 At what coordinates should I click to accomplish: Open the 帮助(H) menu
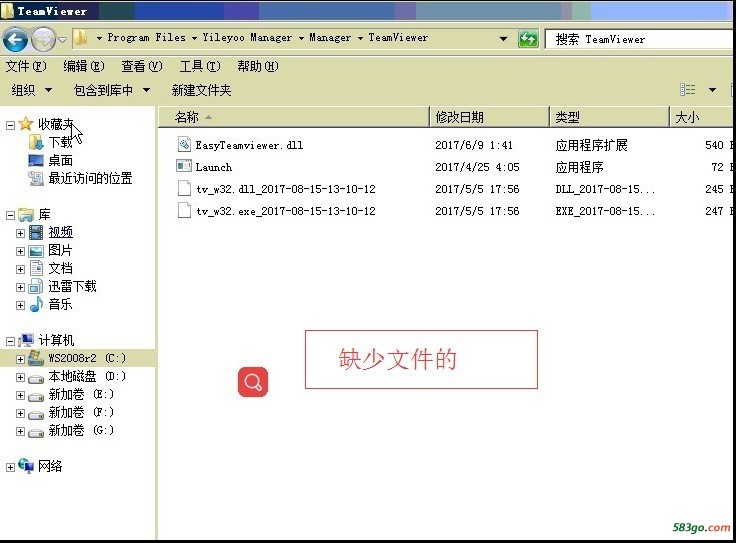[x=258, y=66]
